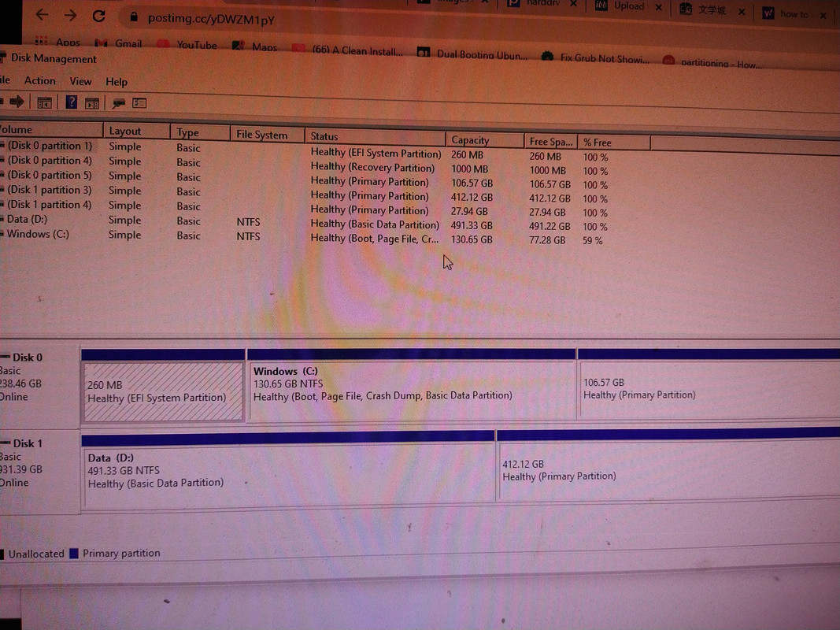Open the 'Dual Booting Ubun...' bookmark
The image size is (840, 630).
click(472, 54)
